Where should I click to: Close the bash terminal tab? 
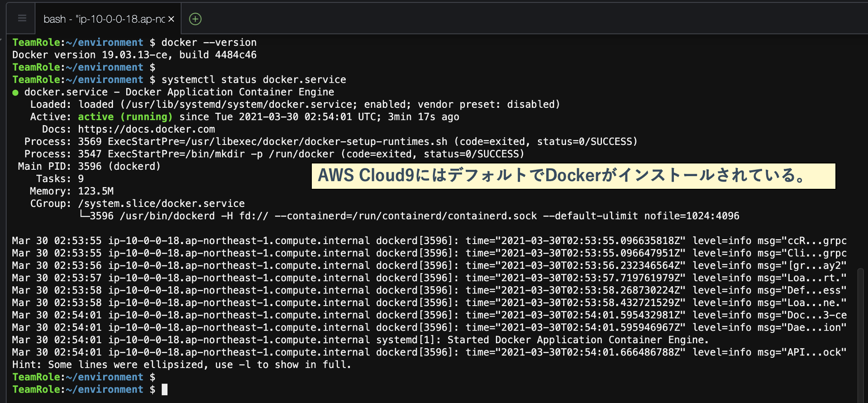[x=171, y=19]
